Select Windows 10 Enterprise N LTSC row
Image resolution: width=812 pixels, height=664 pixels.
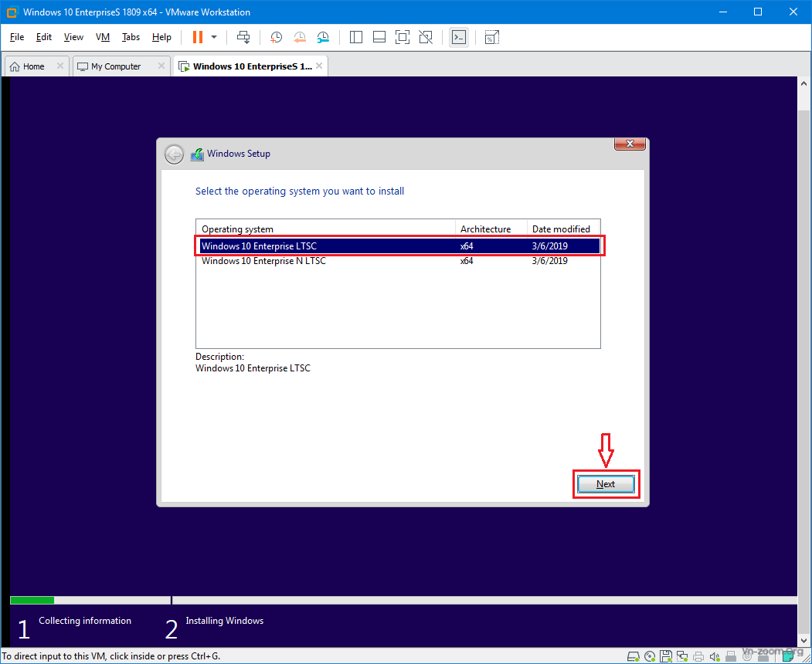[x=399, y=261]
